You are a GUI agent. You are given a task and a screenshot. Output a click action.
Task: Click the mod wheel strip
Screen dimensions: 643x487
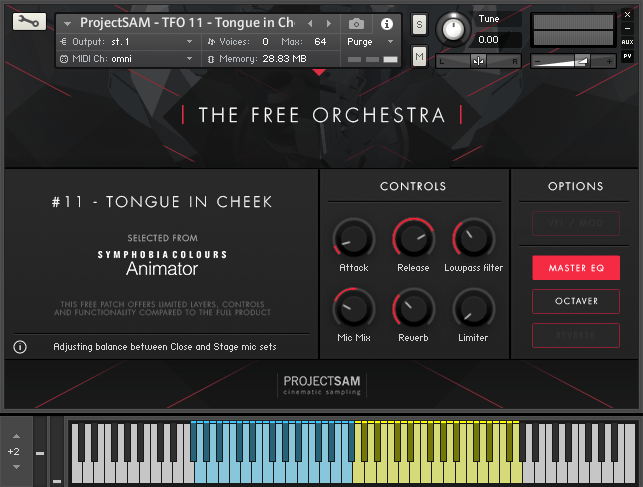coord(57,451)
